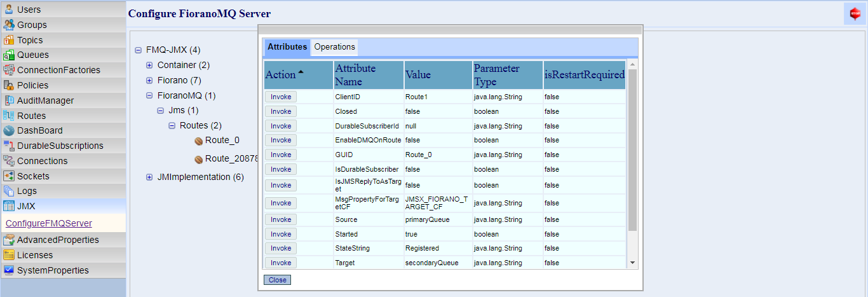Image resolution: width=868 pixels, height=297 pixels.
Task: Invoke the Closed attribute
Action: tap(281, 111)
